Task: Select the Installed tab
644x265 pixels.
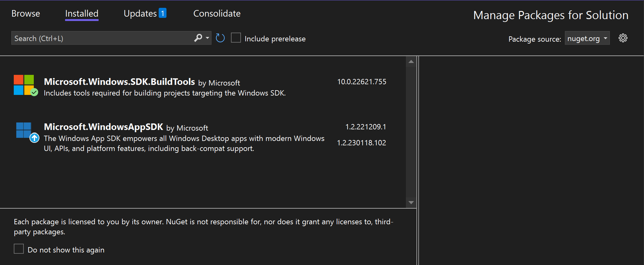Action: (x=82, y=13)
